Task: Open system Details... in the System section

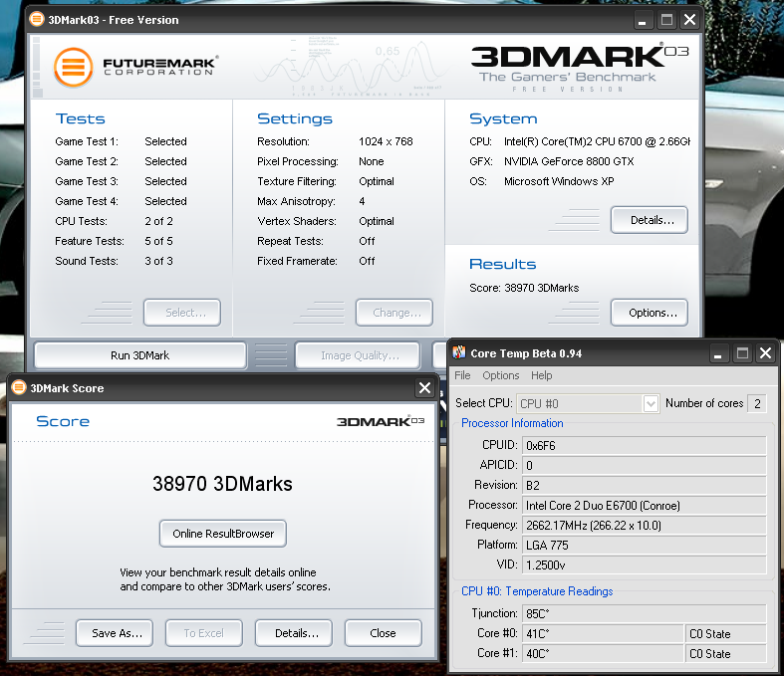Action: (649, 220)
